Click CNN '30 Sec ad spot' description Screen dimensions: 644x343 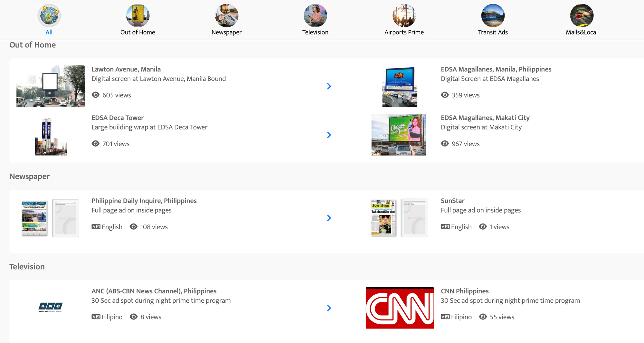510,301
